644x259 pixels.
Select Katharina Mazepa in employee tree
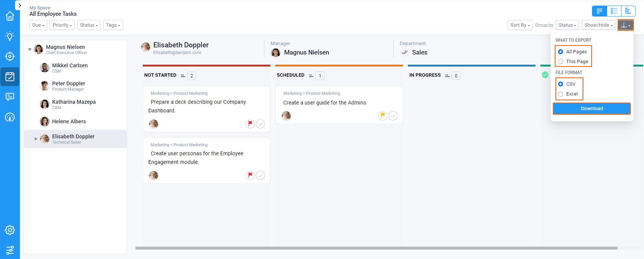pyautogui.click(x=74, y=102)
